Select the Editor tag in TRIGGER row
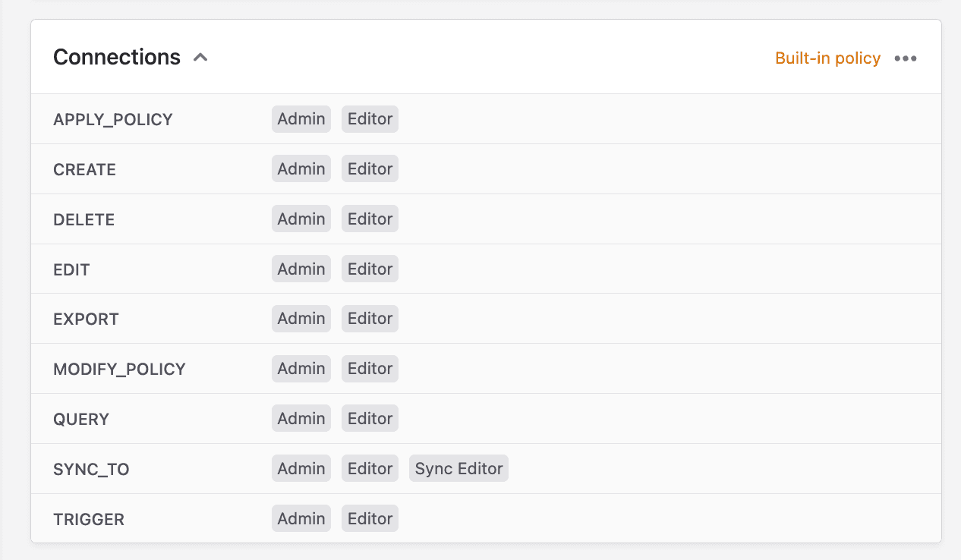 coord(370,519)
